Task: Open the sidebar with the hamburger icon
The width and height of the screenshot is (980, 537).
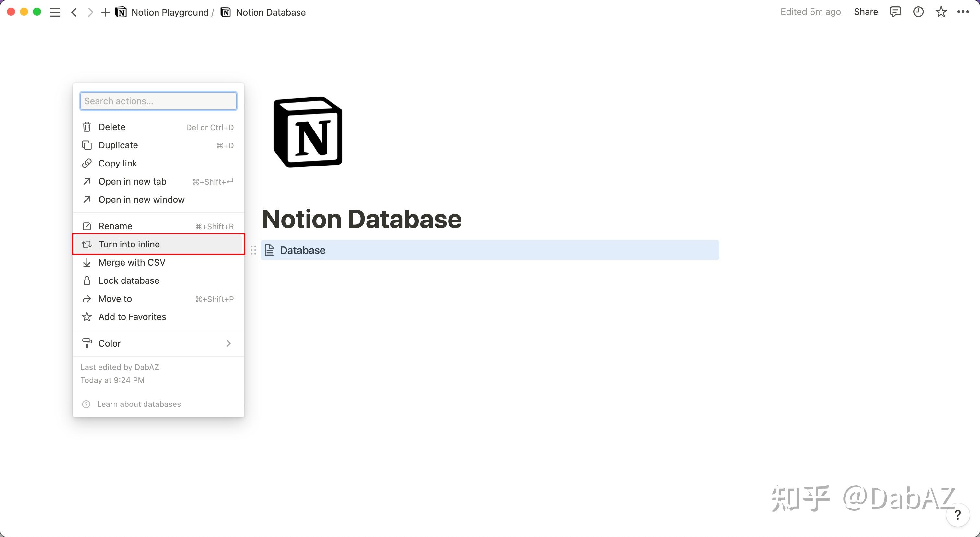Action: [55, 12]
